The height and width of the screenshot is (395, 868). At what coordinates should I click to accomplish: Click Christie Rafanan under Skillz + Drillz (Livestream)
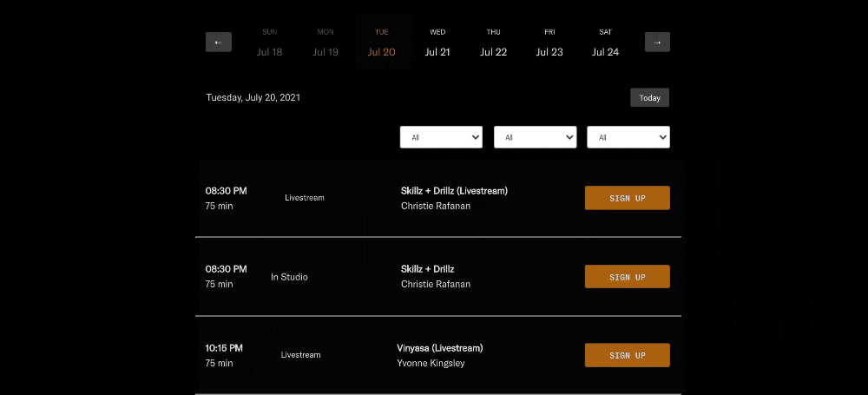pyautogui.click(x=436, y=206)
